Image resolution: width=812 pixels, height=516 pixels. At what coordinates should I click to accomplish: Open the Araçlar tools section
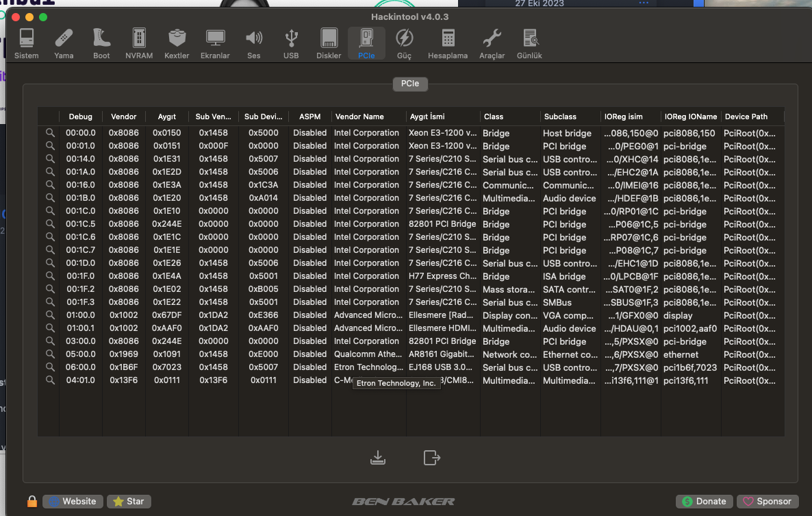492,43
